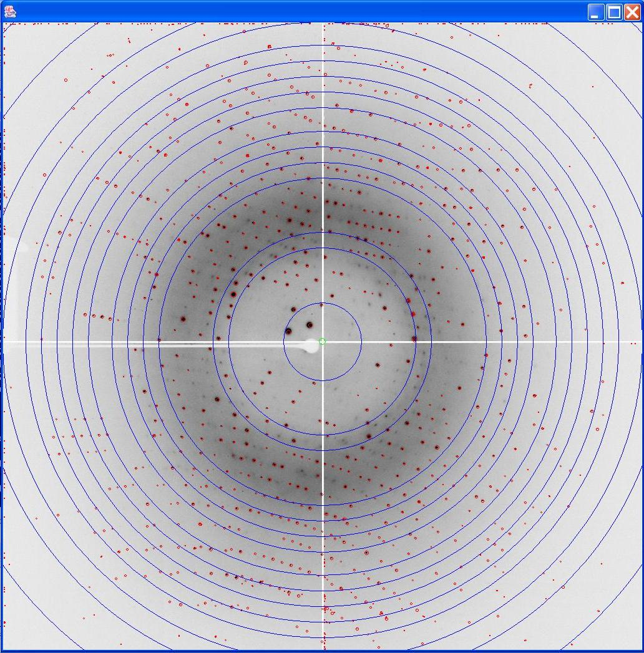Pick the largest dark spot directly above beamstop
This screenshot has height=653, width=644.
[x=309, y=324]
